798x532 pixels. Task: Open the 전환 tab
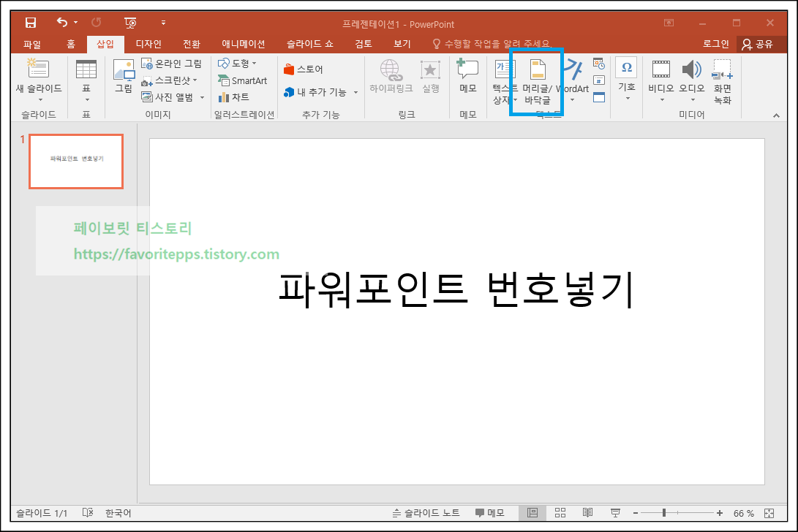click(x=192, y=45)
